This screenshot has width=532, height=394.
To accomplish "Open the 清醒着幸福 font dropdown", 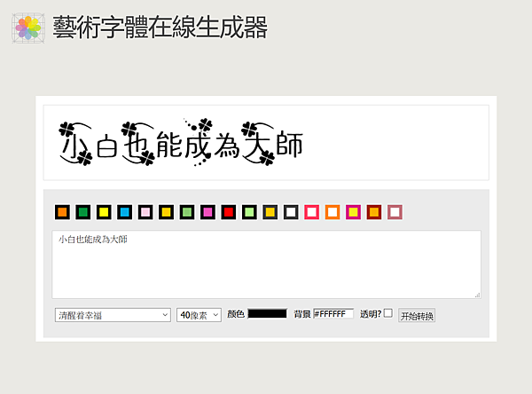I will pyautogui.click(x=113, y=315).
